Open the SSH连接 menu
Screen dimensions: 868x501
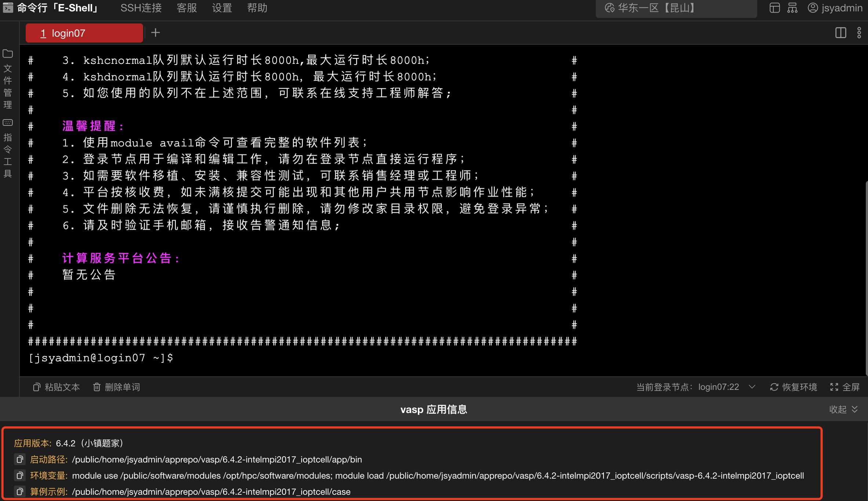click(141, 8)
